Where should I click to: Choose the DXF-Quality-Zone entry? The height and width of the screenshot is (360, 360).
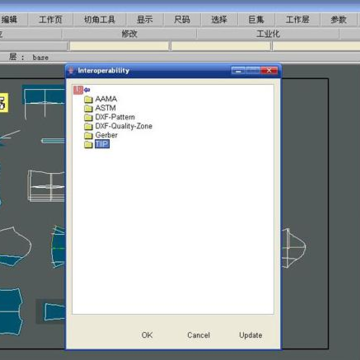(x=124, y=126)
